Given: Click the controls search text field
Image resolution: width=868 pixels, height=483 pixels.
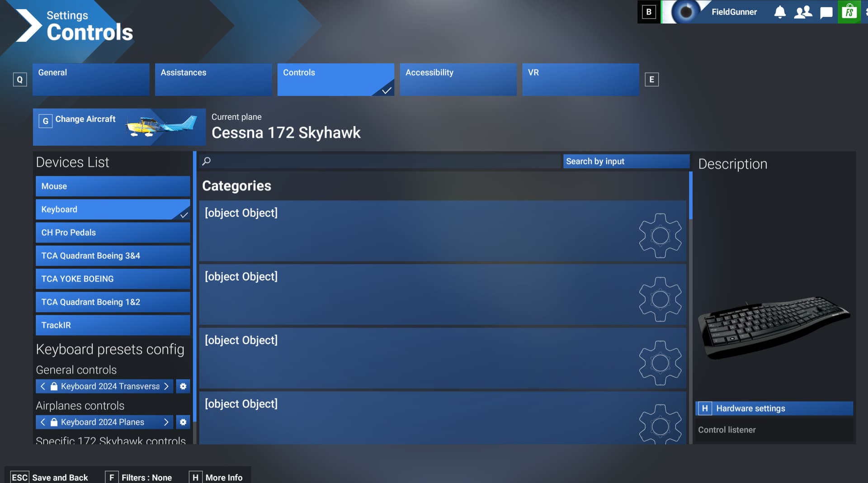Looking at the screenshot, I should pyautogui.click(x=380, y=161).
